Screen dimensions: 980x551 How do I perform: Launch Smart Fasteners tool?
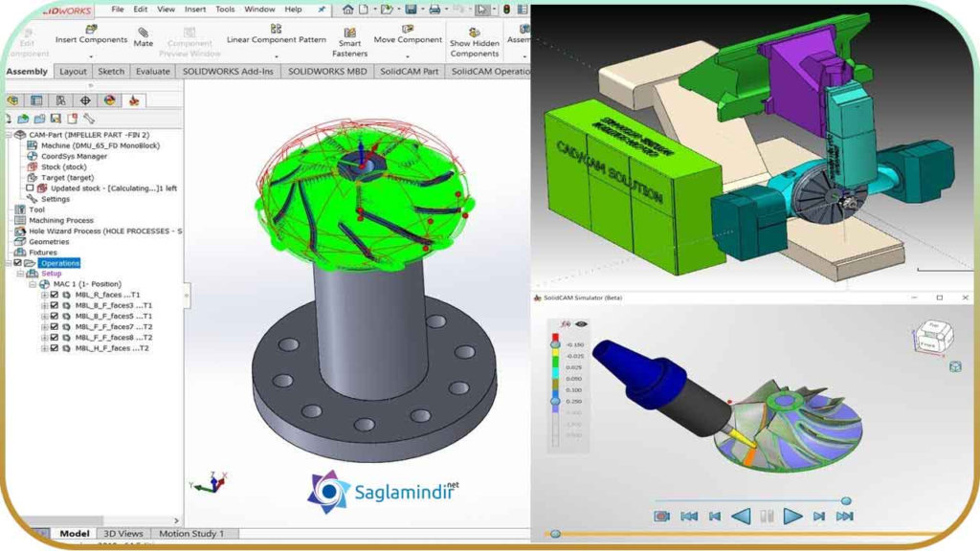tap(350, 42)
